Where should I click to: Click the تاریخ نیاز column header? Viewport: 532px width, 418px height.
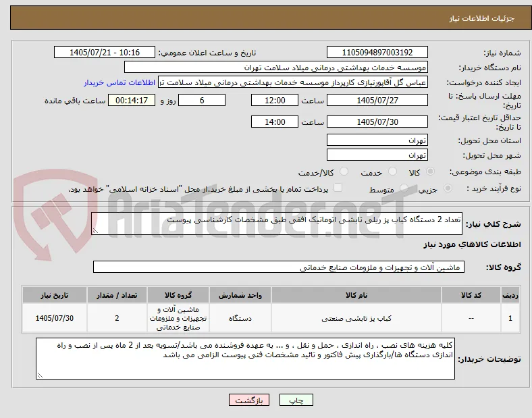[55, 295]
